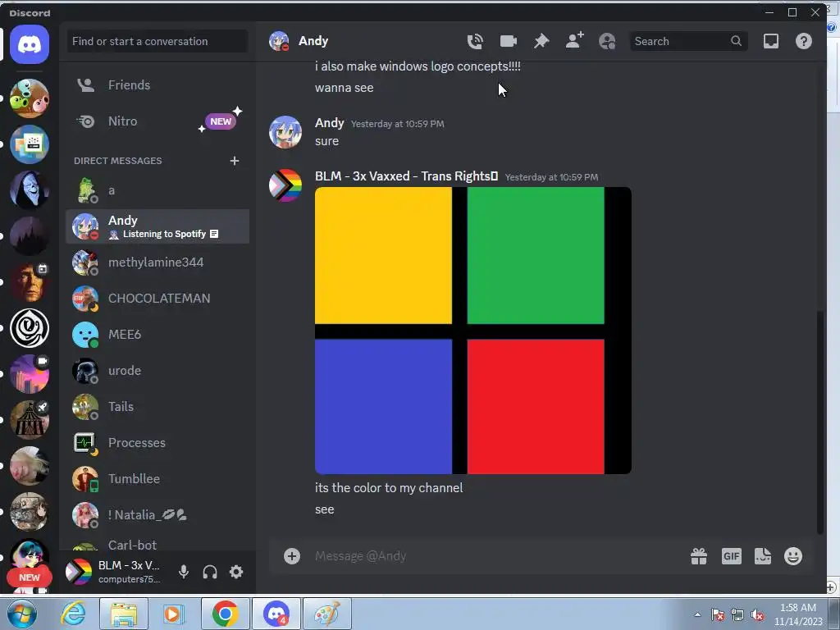Open the Friends tab
The height and width of the screenshot is (630, 840).
point(157,85)
